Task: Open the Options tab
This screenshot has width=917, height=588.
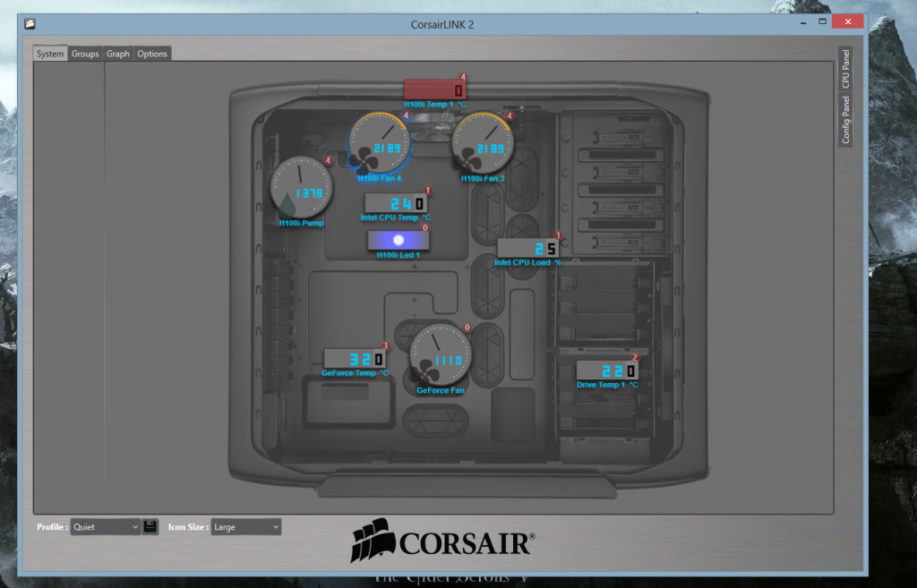Action: (152, 54)
